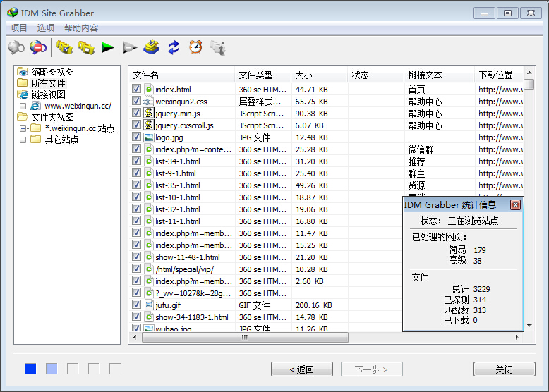Click the script icon of jquery.cxscroll.js
549x392 pixels.
point(149,125)
